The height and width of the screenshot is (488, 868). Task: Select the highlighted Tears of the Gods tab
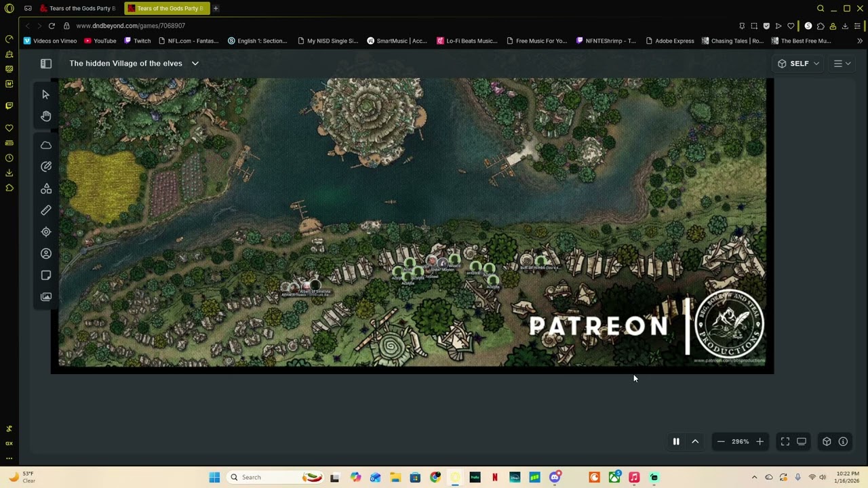167,8
